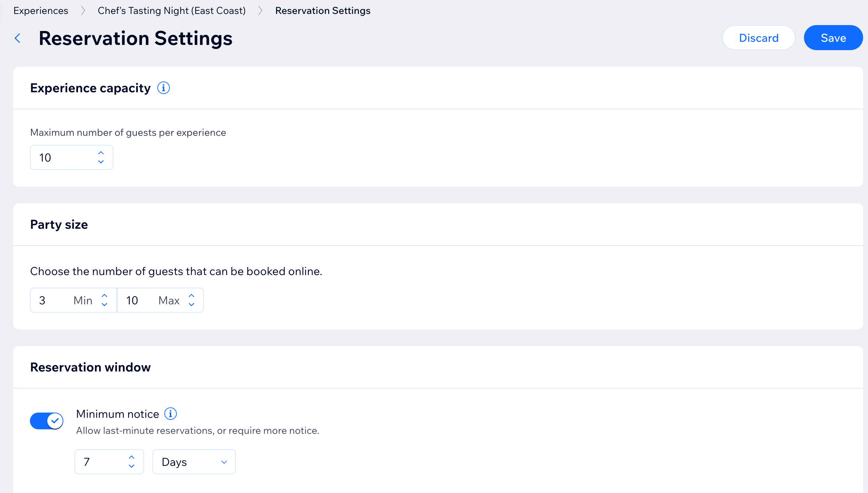Click Reservation Settings breadcrumb item
Image resolution: width=868 pixels, height=493 pixels.
(323, 11)
